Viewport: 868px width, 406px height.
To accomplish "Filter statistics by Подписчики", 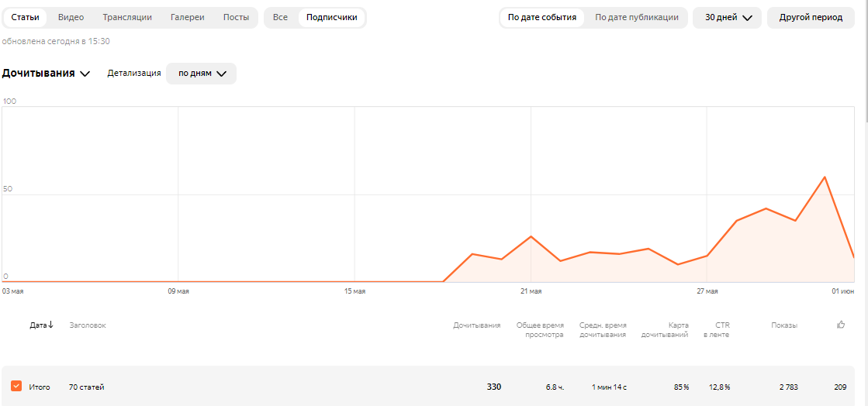I will point(331,17).
